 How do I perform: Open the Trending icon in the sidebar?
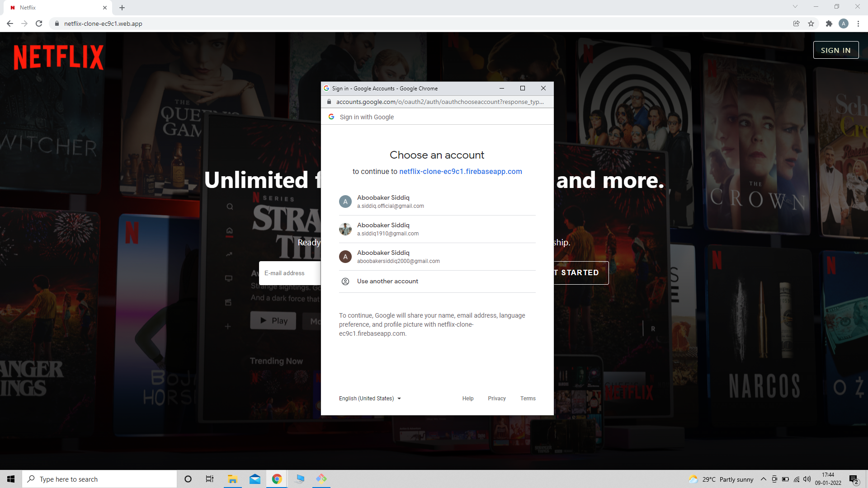click(229, 254)
